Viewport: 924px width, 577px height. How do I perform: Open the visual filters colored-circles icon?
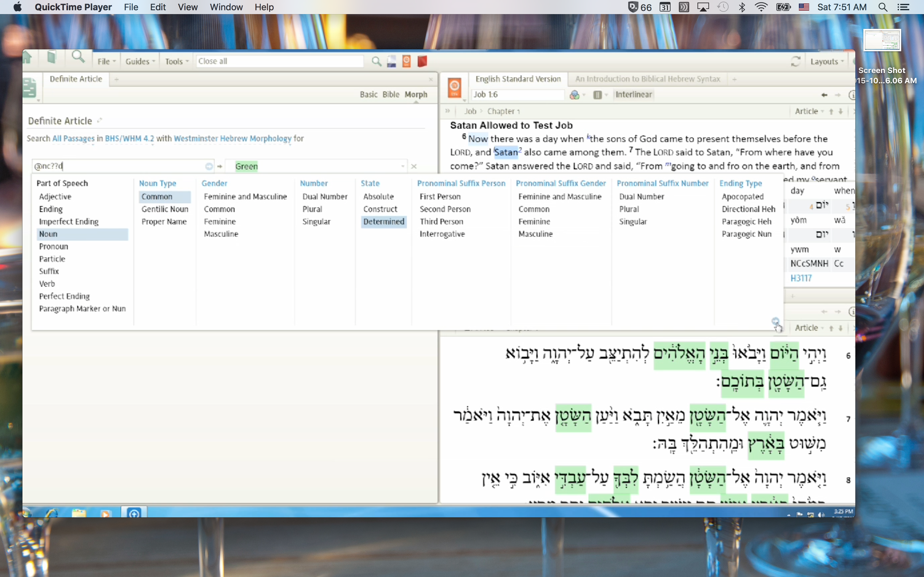point(574,95)
